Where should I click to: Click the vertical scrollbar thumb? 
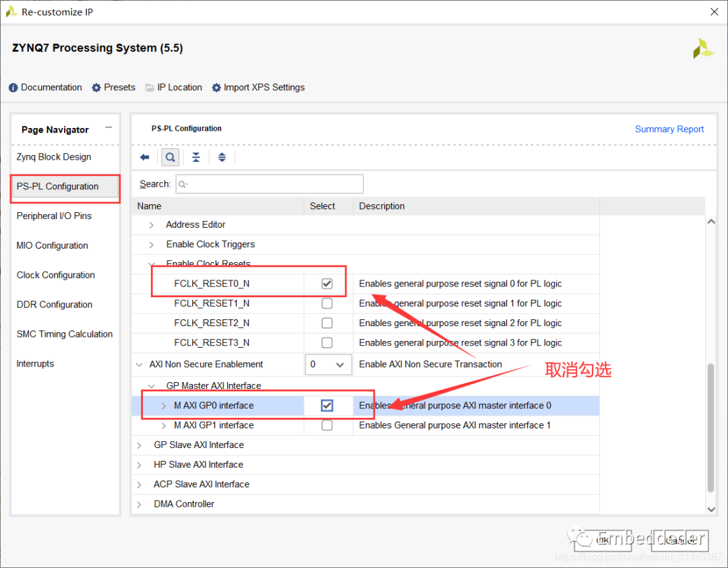[710, 428]
